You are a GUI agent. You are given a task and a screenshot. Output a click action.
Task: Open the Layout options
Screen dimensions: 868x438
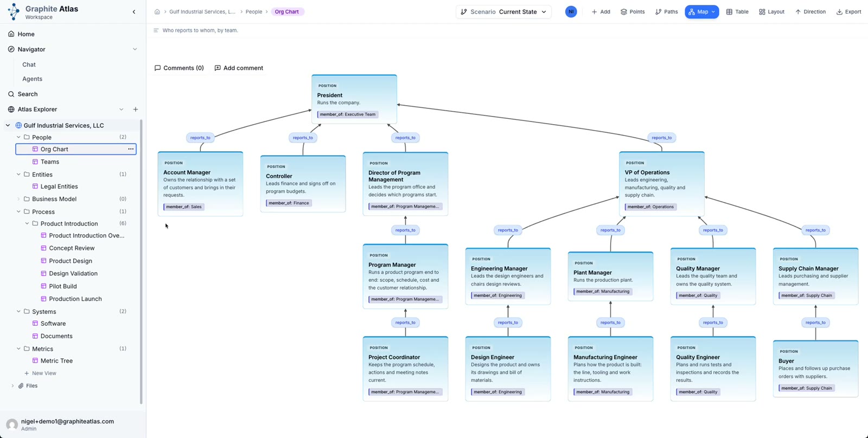tap(771, 12)
